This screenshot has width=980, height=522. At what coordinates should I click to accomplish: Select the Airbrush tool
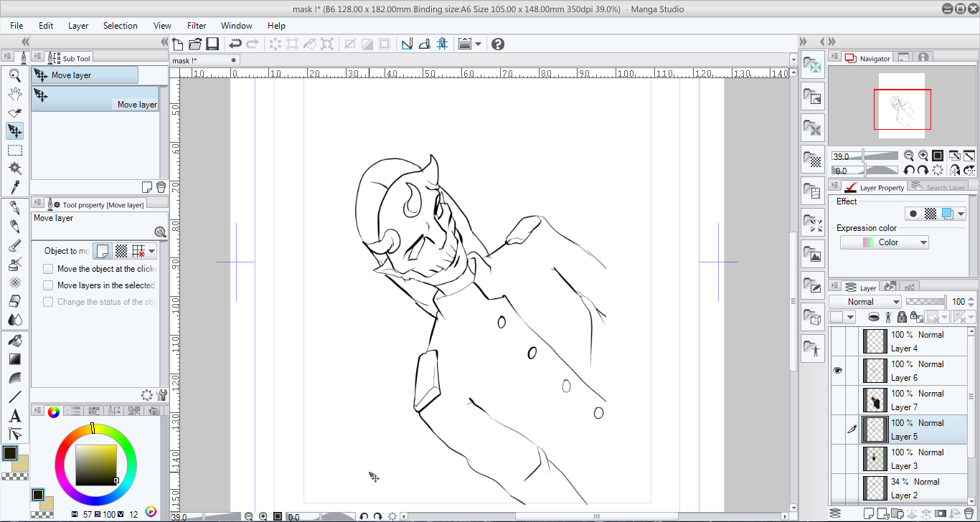pos(14,264)
